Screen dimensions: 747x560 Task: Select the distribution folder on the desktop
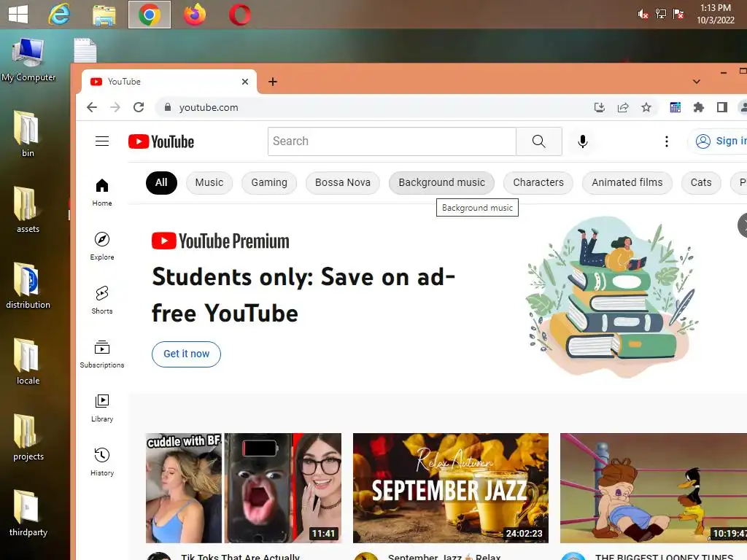(x=28, y=285)
